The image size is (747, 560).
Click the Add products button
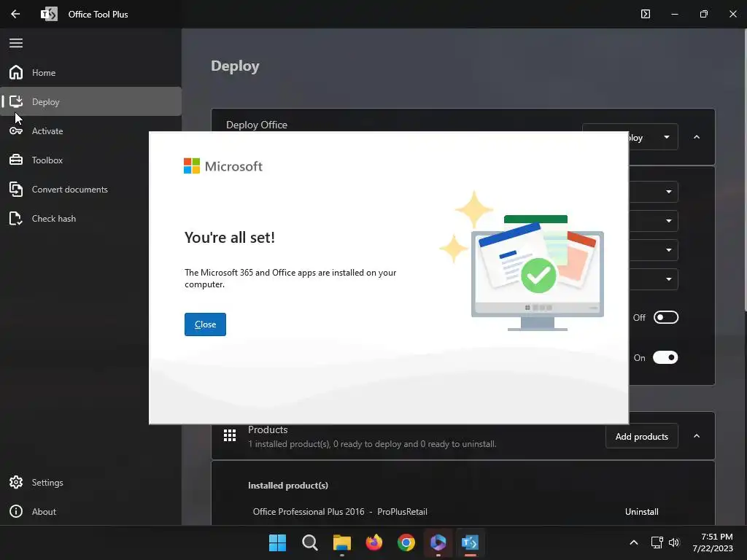pos(642,436)
